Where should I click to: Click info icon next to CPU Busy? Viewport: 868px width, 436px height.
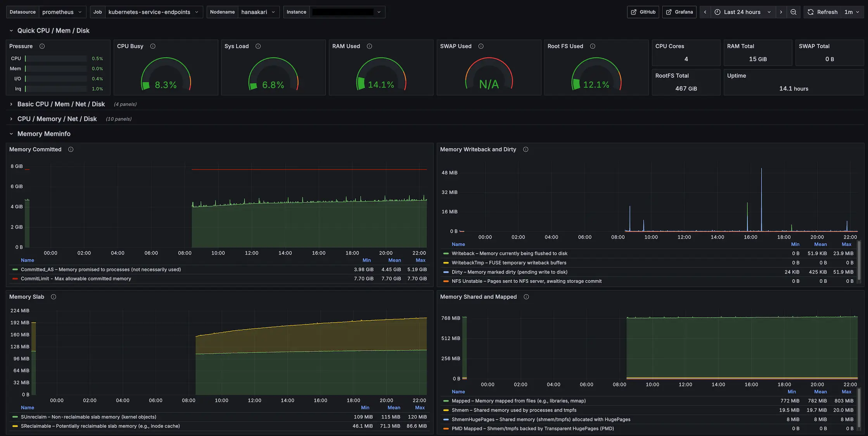[153, 46]
